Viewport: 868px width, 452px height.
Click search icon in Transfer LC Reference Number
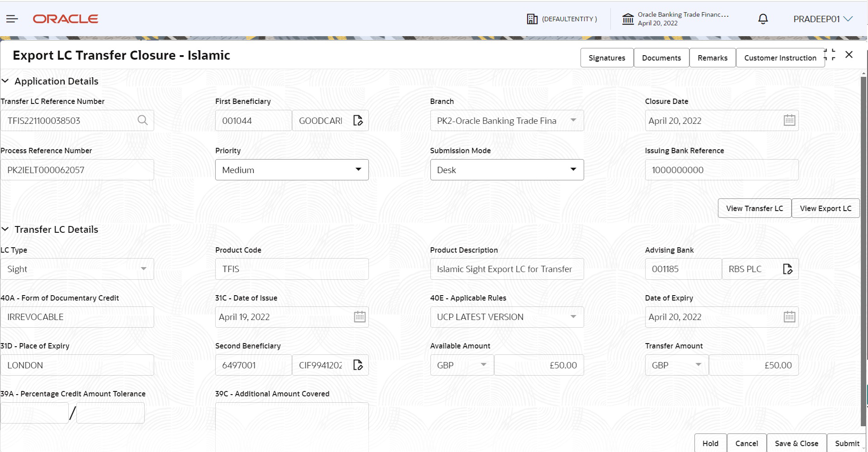pyautogui.click(x=142, y=120)
